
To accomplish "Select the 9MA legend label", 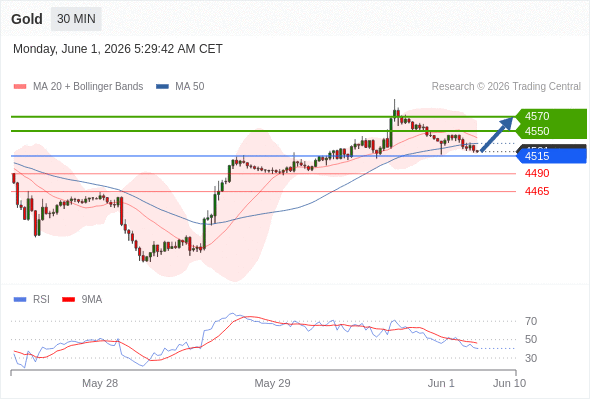I will [x=92, y=300].
